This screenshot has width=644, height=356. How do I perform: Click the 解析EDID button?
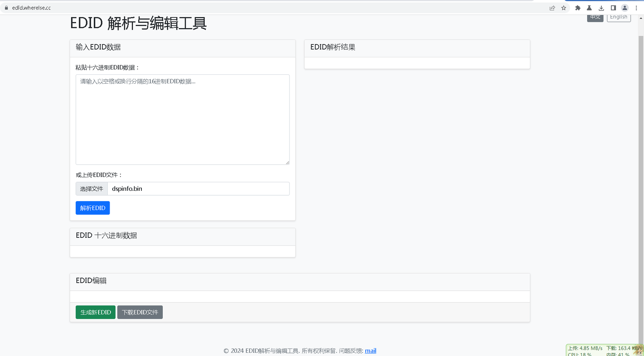pos(93,208)
